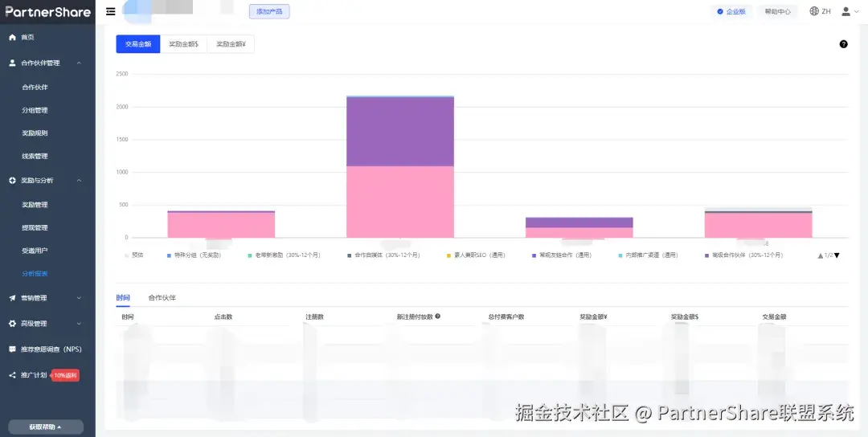Click the 奖励金额$ table column header
Image resolution: width=868 pixels, height=437 pixels.
pos(685,317)
